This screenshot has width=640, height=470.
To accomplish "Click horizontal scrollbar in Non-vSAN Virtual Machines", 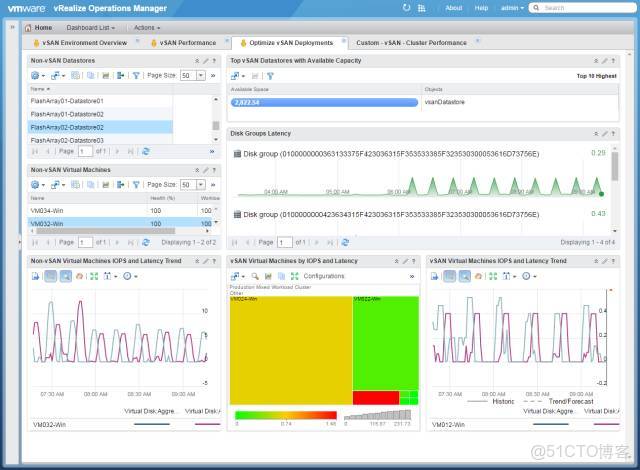I will (x=105, y=231).
